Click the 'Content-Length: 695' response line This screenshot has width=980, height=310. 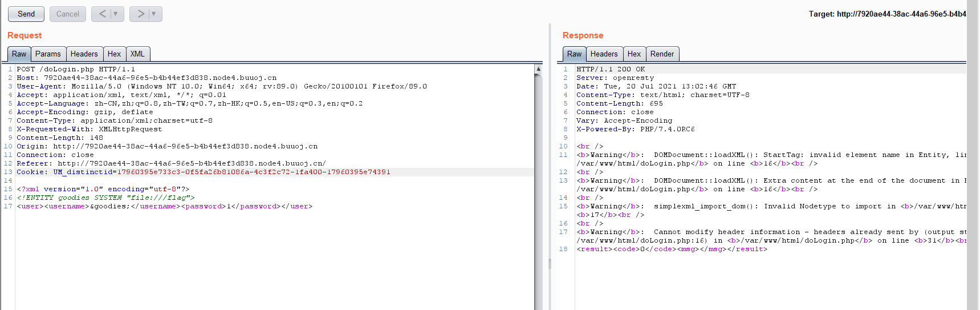click(620, 103)
